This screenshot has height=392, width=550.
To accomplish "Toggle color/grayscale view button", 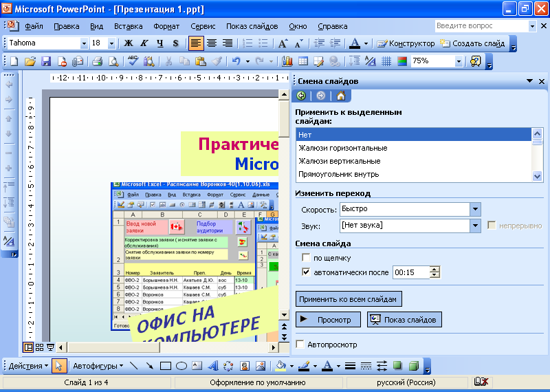I will (402, 62).
